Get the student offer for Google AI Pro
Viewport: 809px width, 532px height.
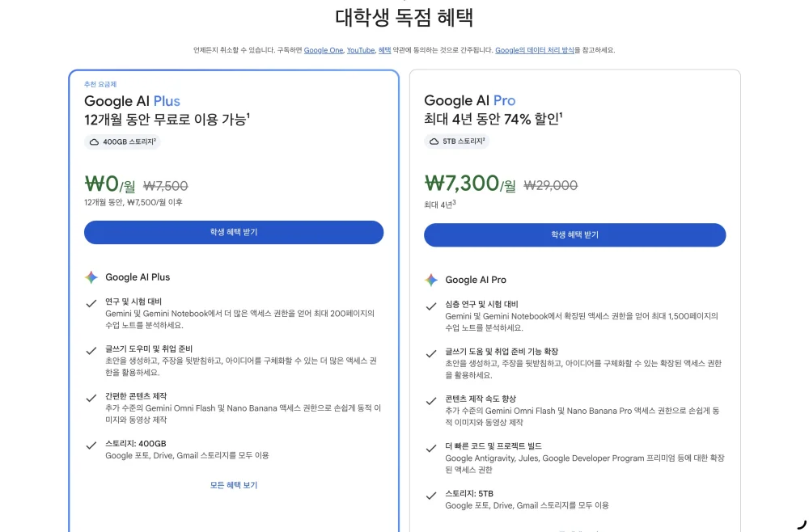[574, 235]
